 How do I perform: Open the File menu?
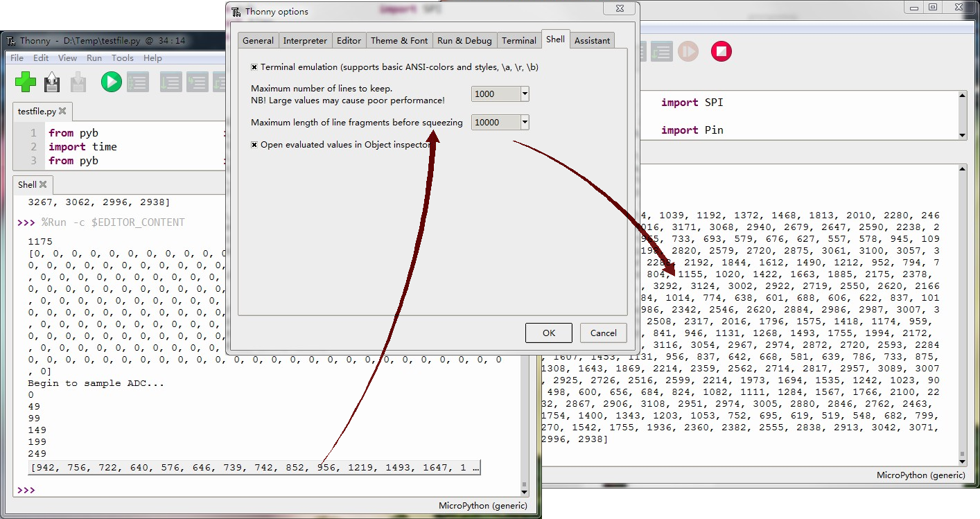17,58
